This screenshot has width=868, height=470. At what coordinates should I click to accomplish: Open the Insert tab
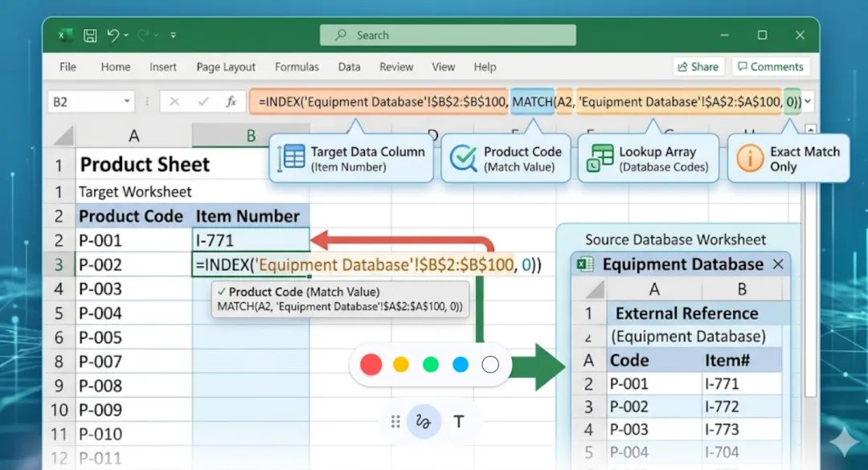pos(162,67)
